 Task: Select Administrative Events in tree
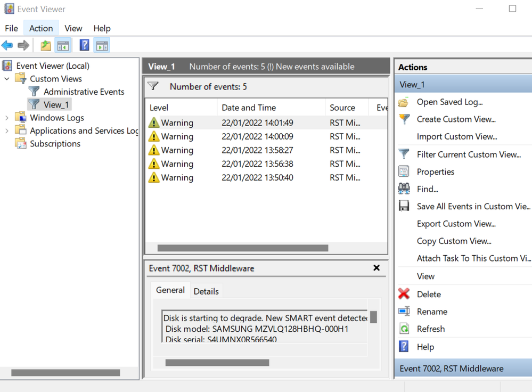click(x=84, y=92)
